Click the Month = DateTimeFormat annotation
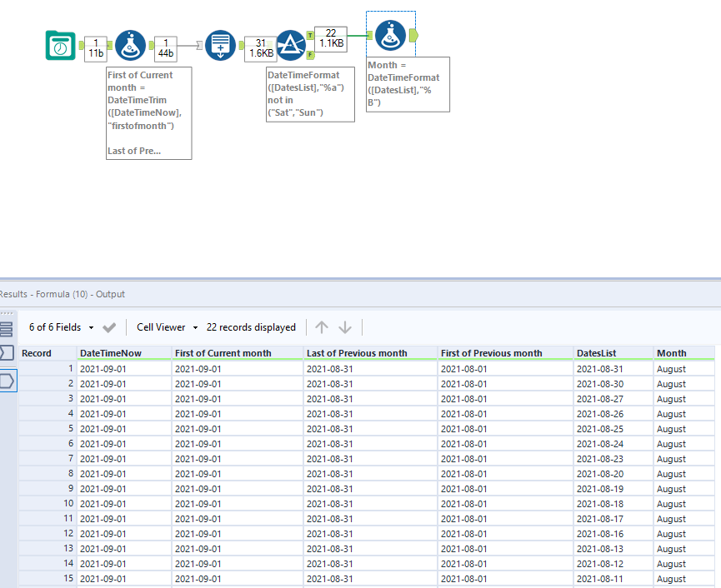This screenshot has height=588, width=721. (408, 84)
